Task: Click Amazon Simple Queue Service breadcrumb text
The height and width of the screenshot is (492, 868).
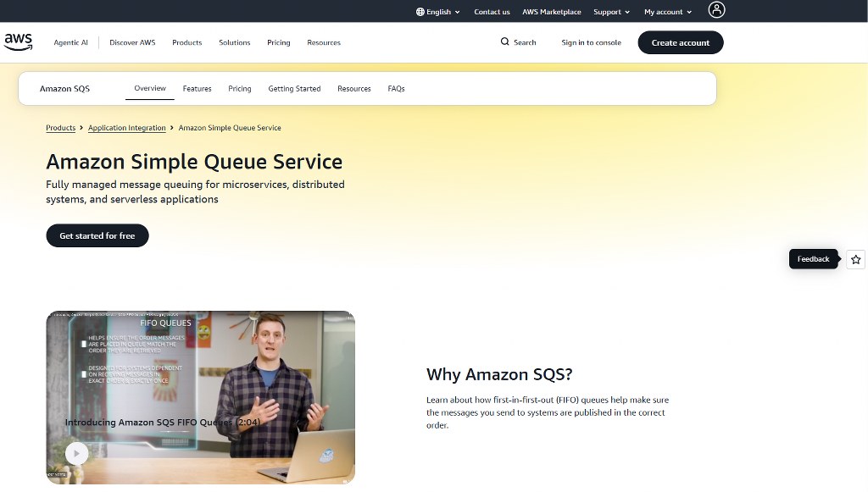Action: [230, 128]
